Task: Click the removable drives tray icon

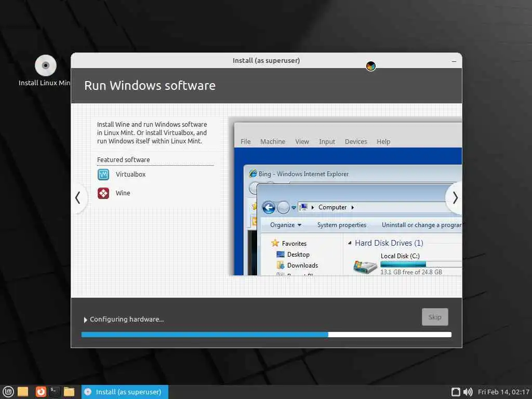Action: pyautogui.click(x=456, y=392)
